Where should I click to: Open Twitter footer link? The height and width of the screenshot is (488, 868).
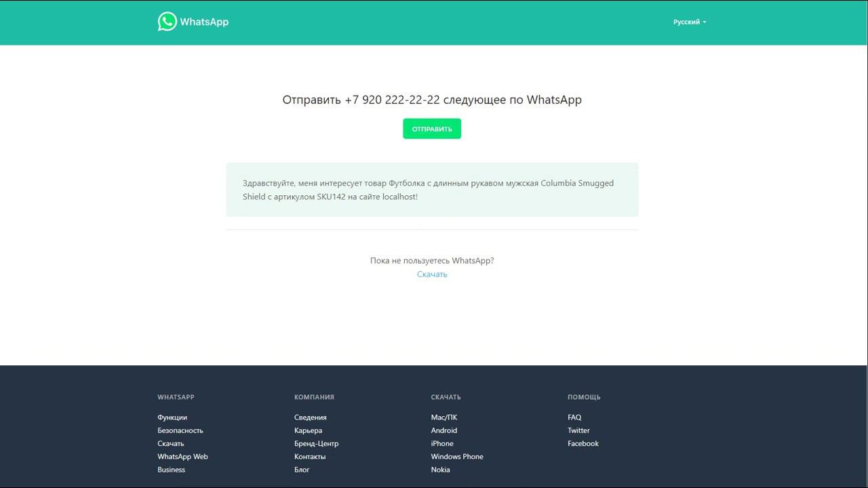[579, 430]
